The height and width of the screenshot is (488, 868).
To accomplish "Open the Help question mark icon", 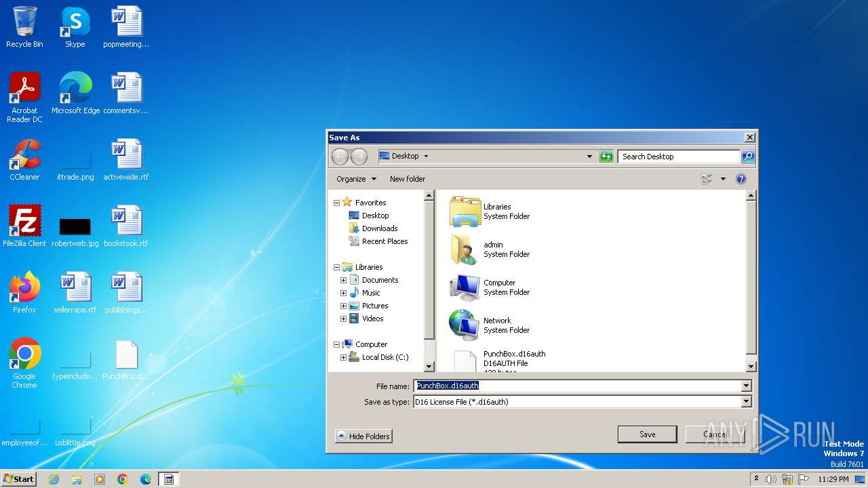I will [x=741, y=179].
